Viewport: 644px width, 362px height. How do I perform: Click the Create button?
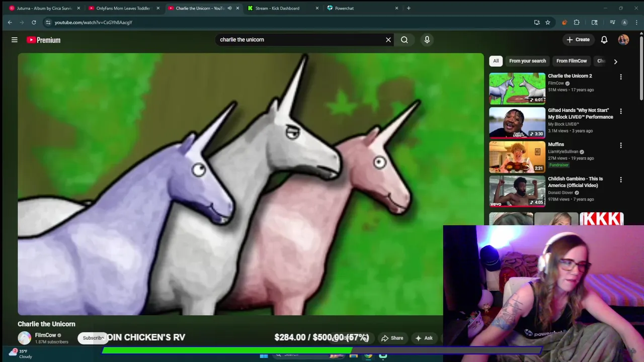578,40
